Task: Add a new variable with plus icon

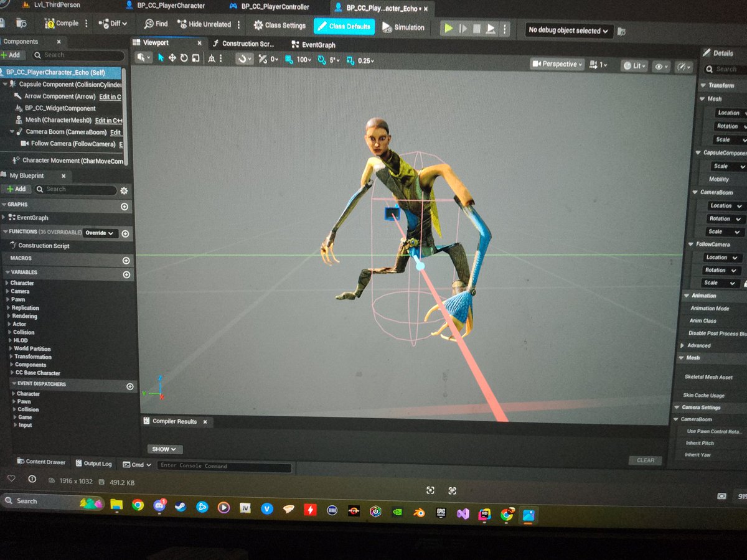Action: pos(126,274)
